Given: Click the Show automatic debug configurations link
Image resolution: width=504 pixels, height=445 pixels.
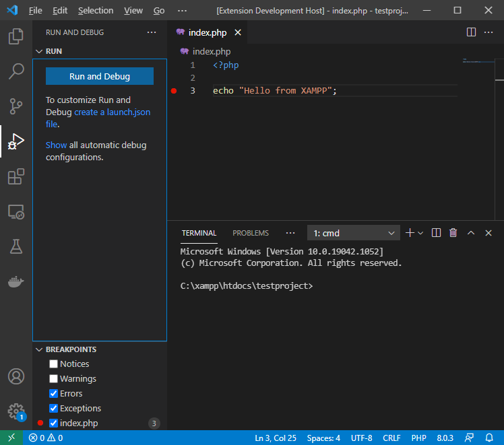Looking at the screenshot, I should click(56, 145).
